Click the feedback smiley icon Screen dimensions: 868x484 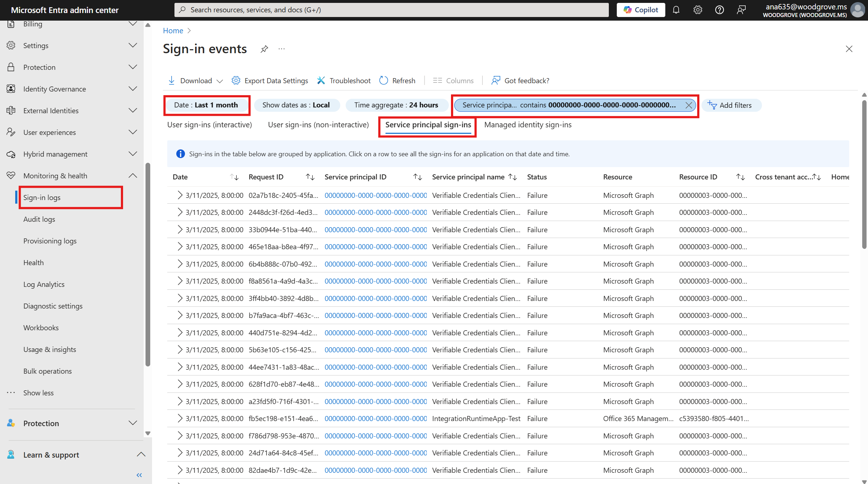click(x=741, y=10)
